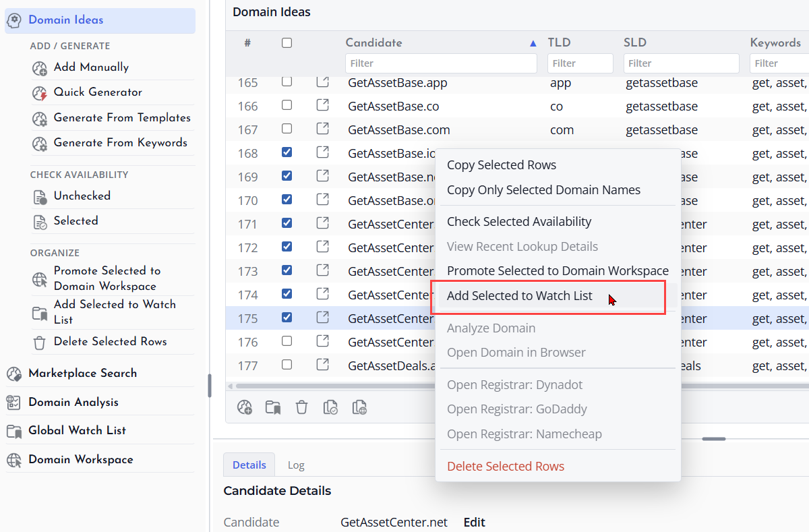Click the TLD column filter field

coord(580,63)
